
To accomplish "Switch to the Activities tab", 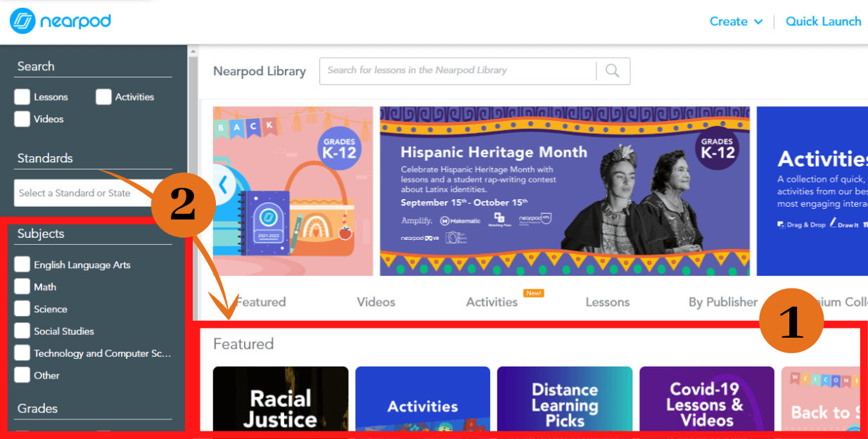I will point(491,302).
